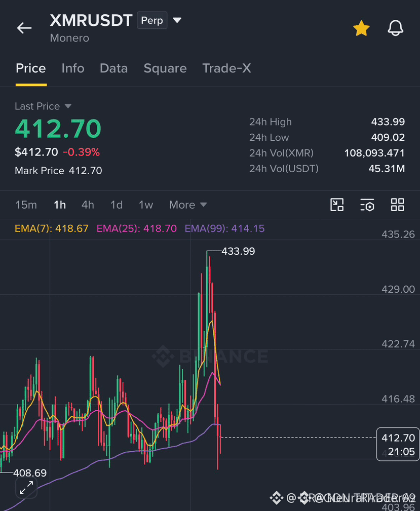Tap the 429.00 price axis label
This screenshot has height=511, width=420.
pos(398,289)
